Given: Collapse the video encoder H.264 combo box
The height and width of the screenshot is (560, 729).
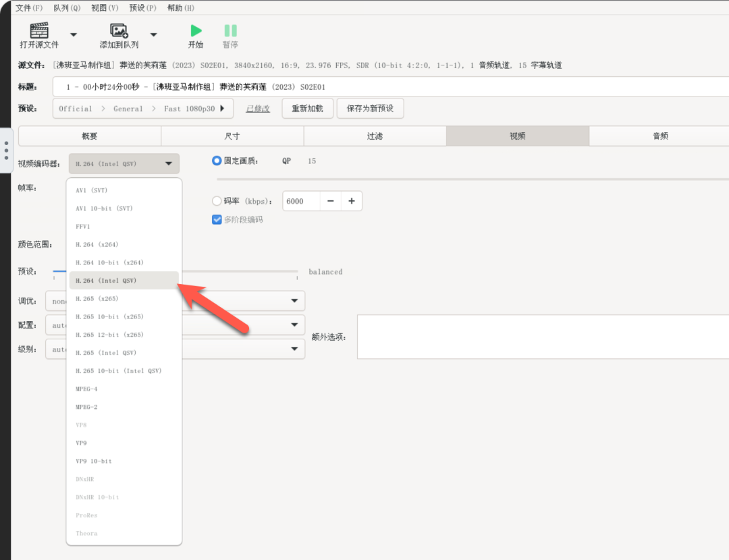Looking at the screenshot, I should tap(124, 163).
